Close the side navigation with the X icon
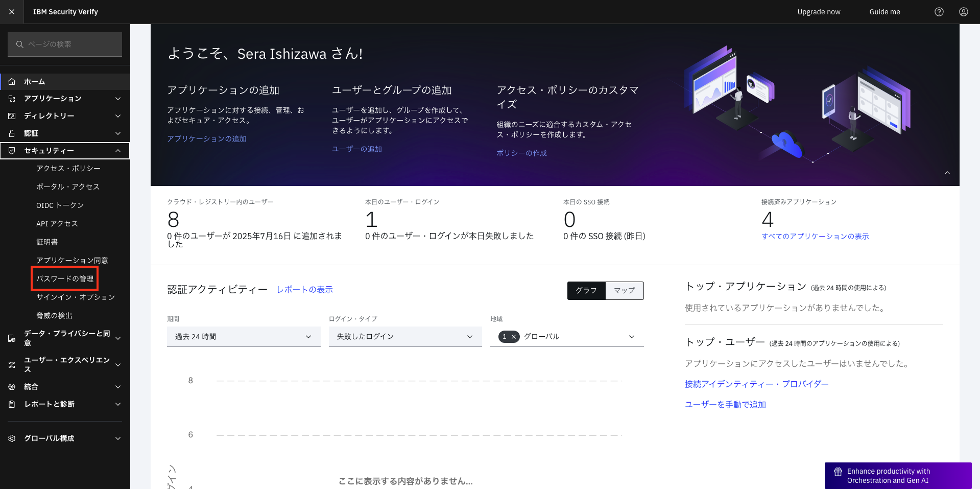The image size is (980, 489). [12, 12]
